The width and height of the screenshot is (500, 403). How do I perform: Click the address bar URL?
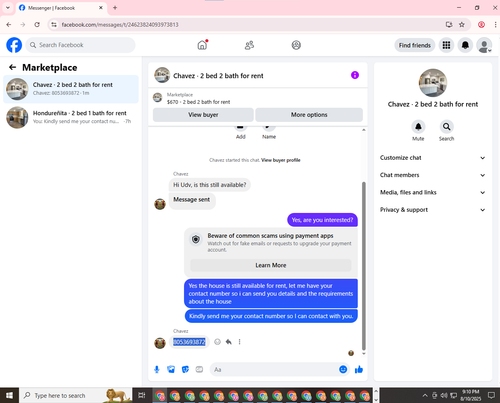(120, 25)
